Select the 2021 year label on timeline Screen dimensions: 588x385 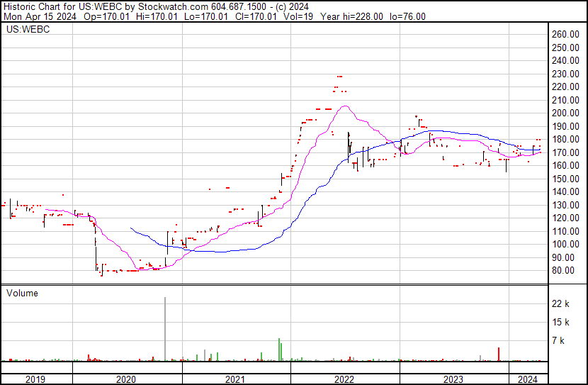[x=235, y=379]
